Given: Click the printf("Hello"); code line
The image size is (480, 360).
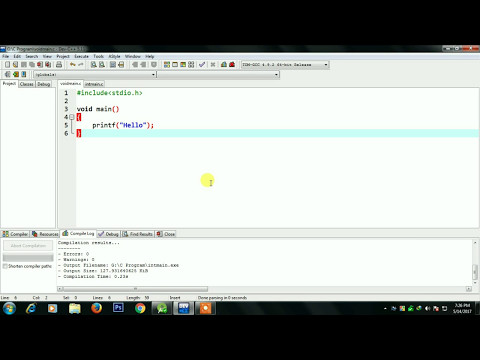Looking at the screenshot, I should point(123,125).
